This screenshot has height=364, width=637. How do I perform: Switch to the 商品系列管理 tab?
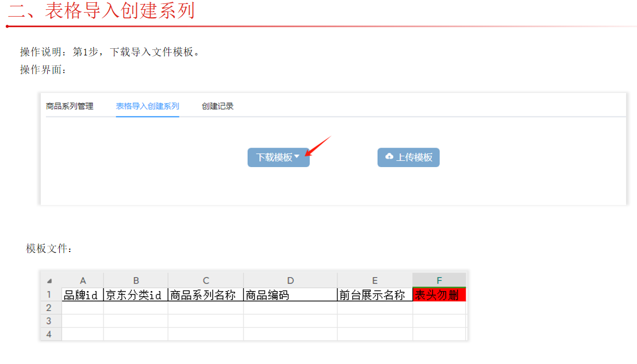point(70,106)
